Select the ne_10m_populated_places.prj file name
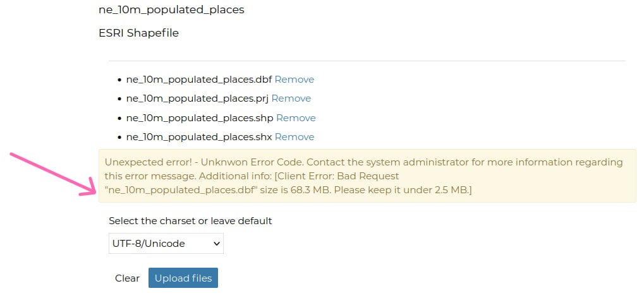 [x=197, y=98]
